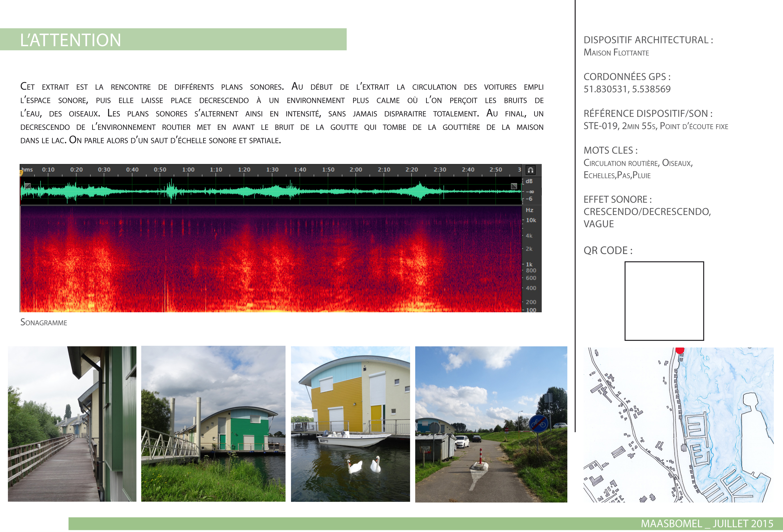Click the 1k value on the frequency scale

[529, 264]
